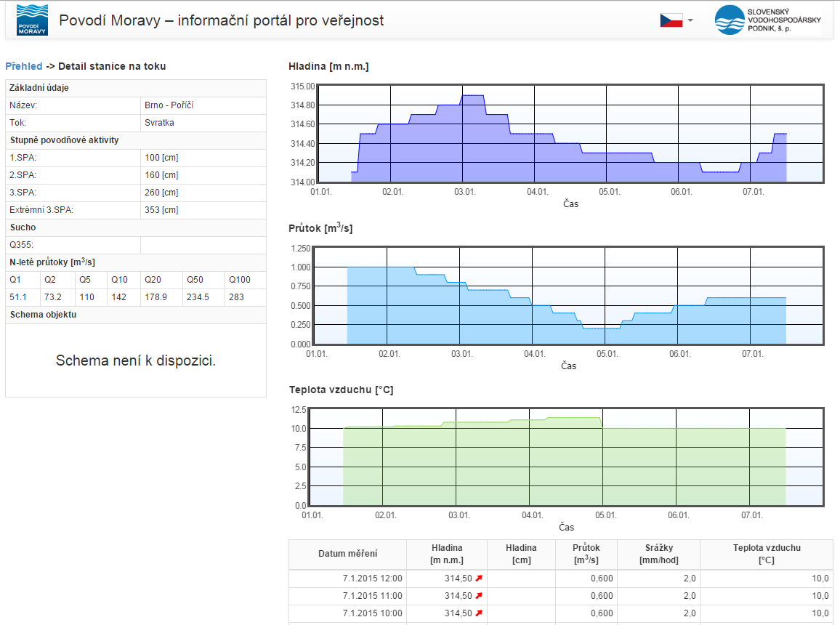
Task: Select the Datum měření column header
Action: [347, 554]
